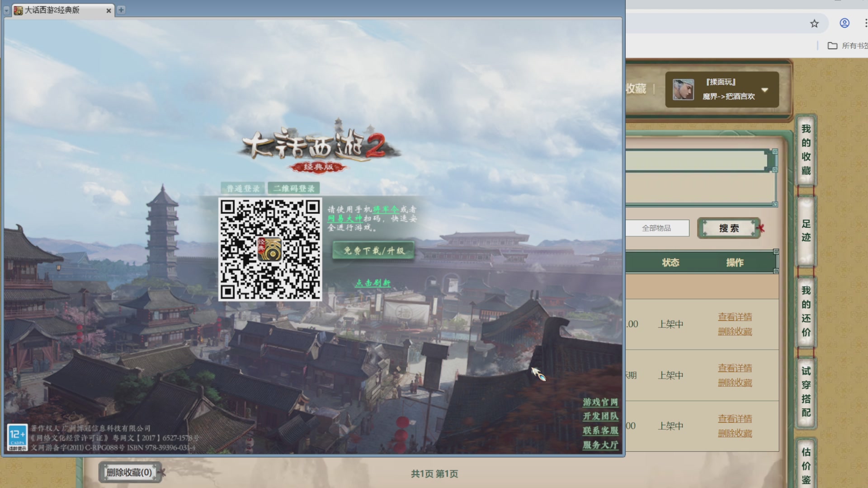Click 删除收藏 in the third listing row
Viewport: 868px width, 488px height.
[x=735, y=433]
